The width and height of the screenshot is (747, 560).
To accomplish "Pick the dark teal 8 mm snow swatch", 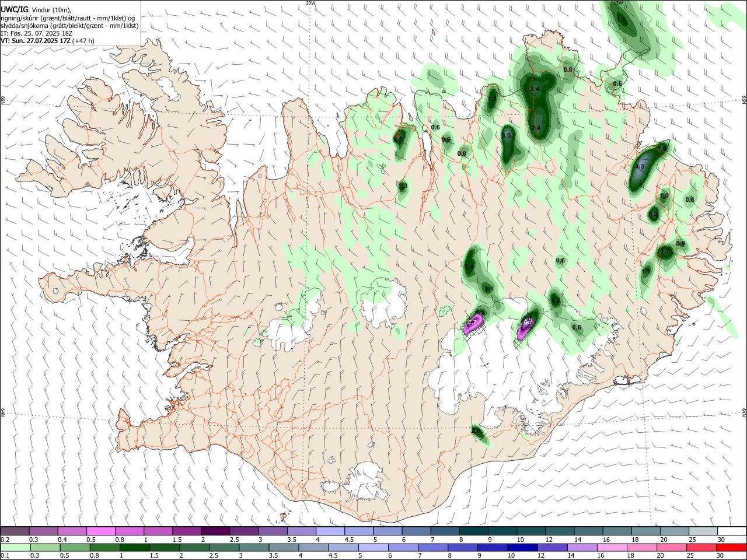I will pyautogui.click(x=474, y=531).
